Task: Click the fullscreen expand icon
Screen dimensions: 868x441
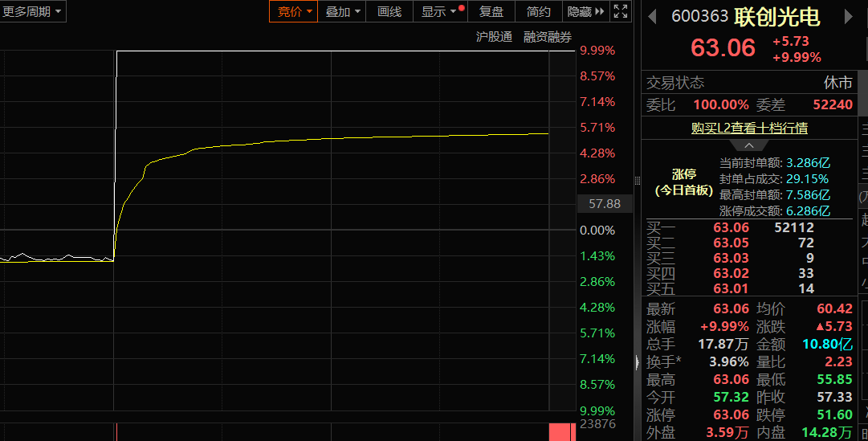Action: click(x=621, y=11)
